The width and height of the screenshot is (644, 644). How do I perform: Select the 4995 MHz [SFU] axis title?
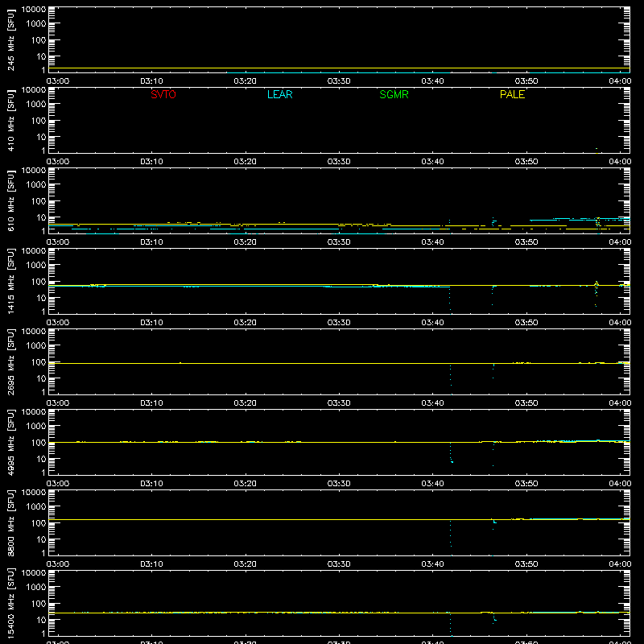coord(10,442)
